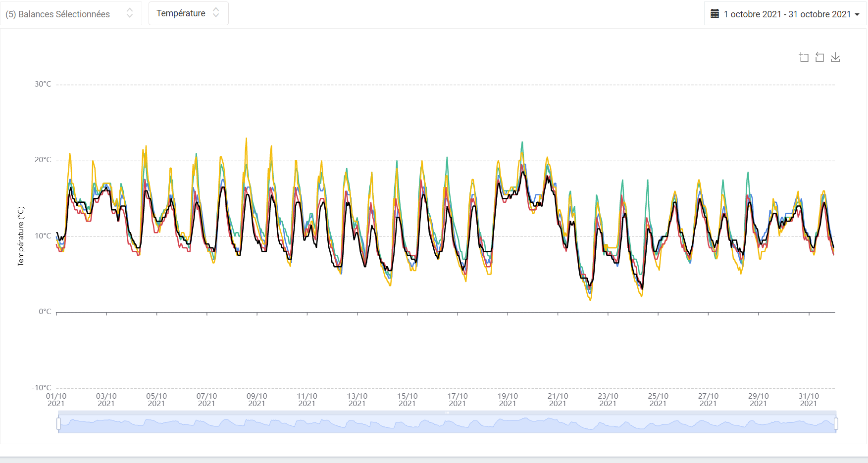Click the zoom reset icon
The height and width of the screenshot is (463, 868).
pos(819,57)
